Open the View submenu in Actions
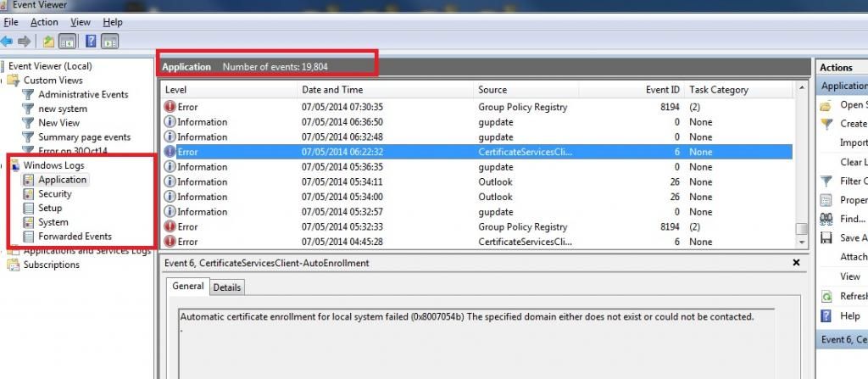The width and height of the screenshot is (868, 379). 850,276
